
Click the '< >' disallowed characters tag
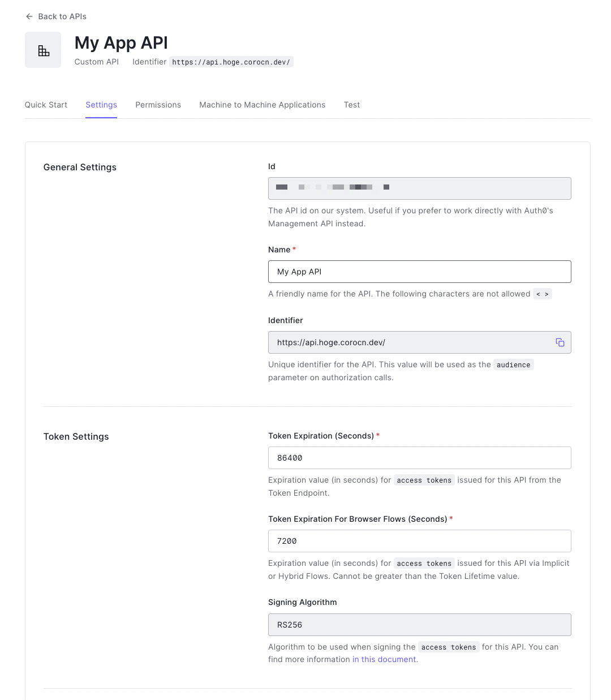click(543, 294)
